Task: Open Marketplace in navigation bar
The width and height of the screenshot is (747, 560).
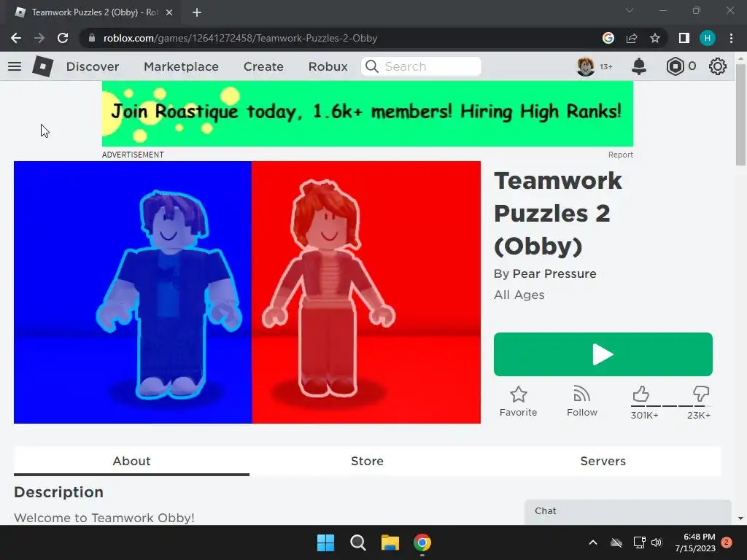Action: tap(181, 66)
